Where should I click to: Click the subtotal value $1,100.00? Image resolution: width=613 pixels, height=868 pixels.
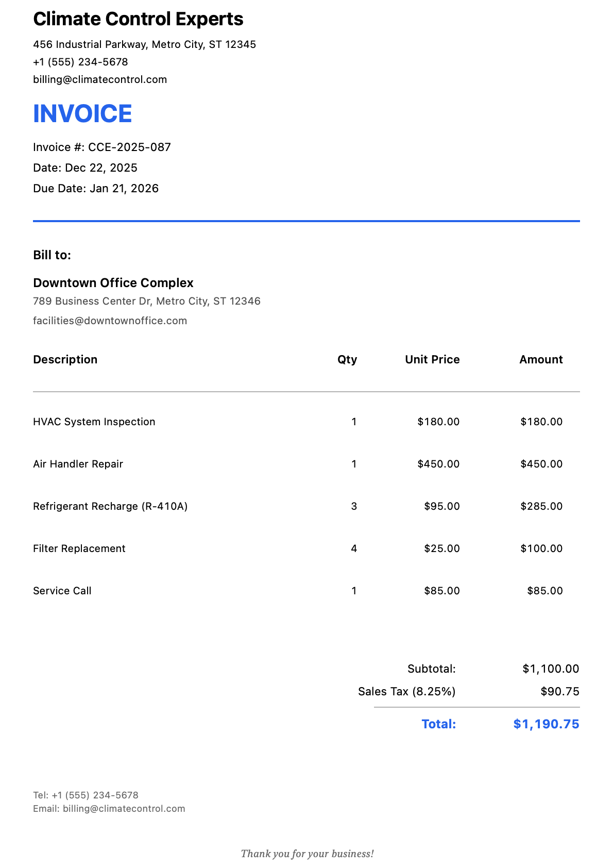click(551, 669)
